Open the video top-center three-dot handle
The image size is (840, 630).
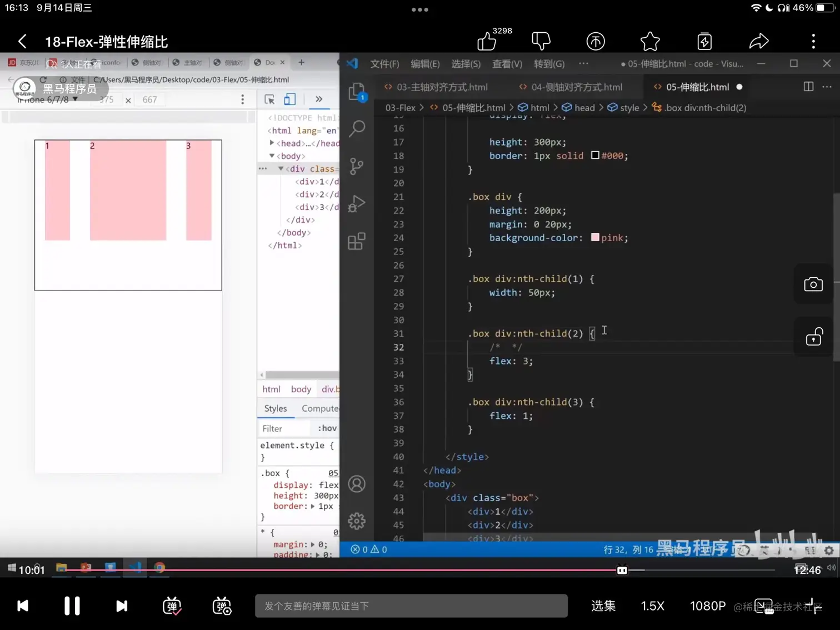click(419, 9)
